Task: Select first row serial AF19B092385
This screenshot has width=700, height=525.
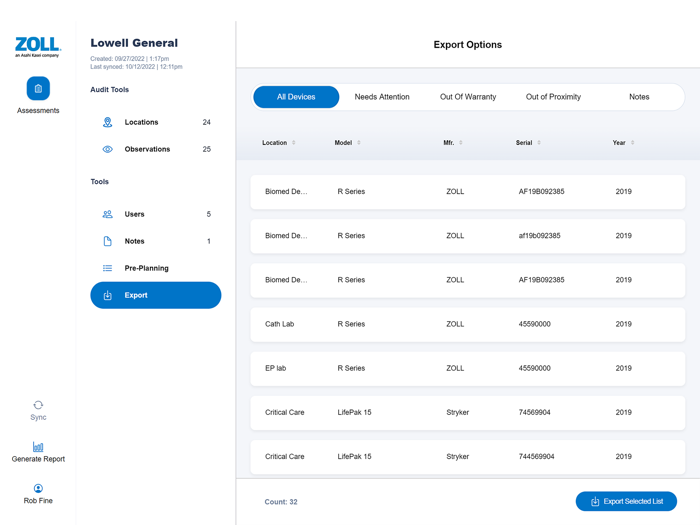Action: tap(541, 192)
